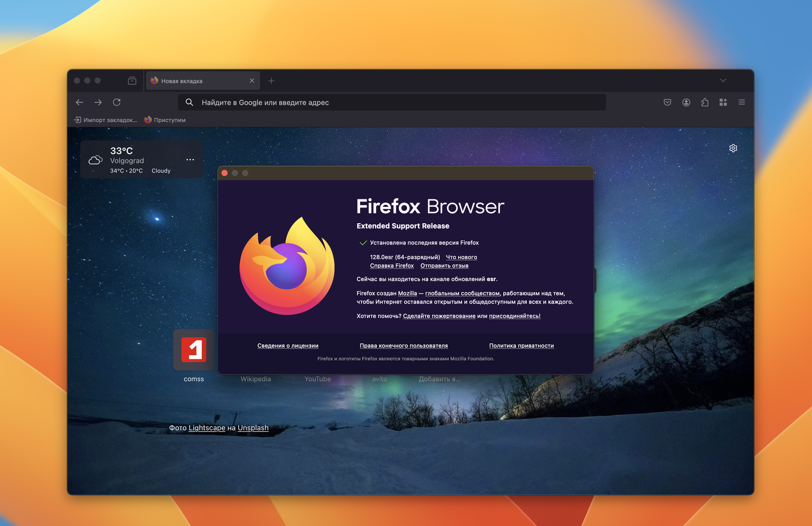Open new tab page settings gear
This screenshot has height=526, width=812.
[x=733, y=148]
